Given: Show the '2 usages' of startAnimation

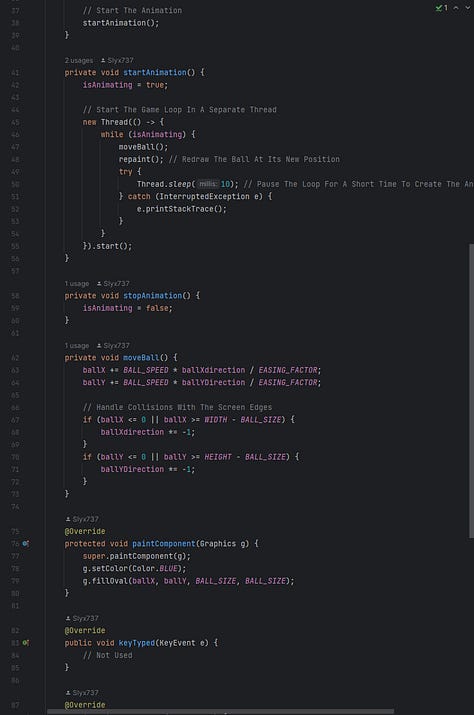Looking at the screenshot, I should point(78,60).
